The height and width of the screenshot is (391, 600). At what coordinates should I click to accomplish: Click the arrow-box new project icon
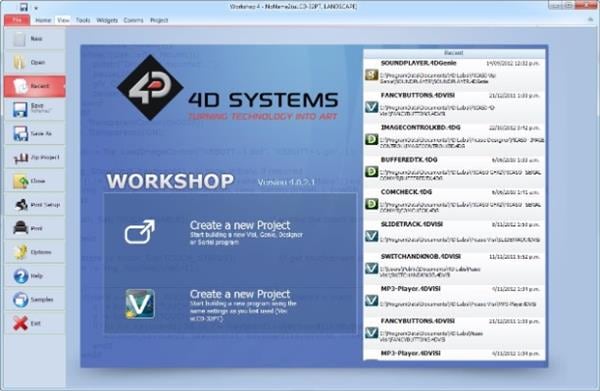tap(140, 231)
